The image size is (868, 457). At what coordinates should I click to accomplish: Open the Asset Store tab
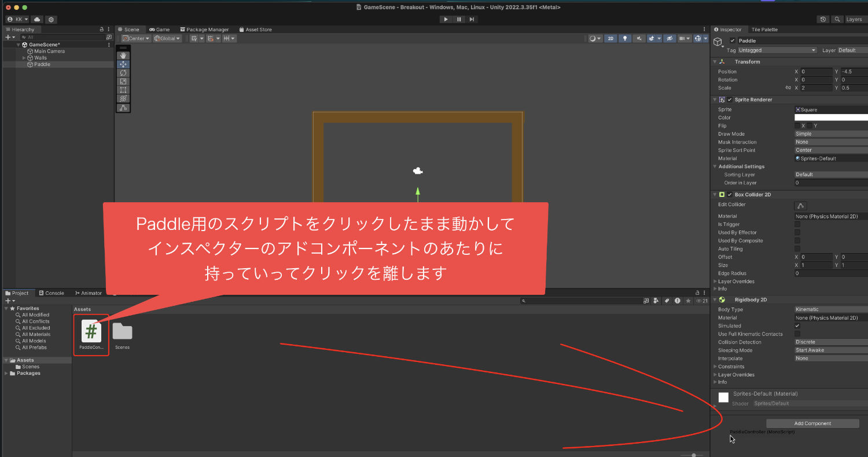tap(255, 30)
